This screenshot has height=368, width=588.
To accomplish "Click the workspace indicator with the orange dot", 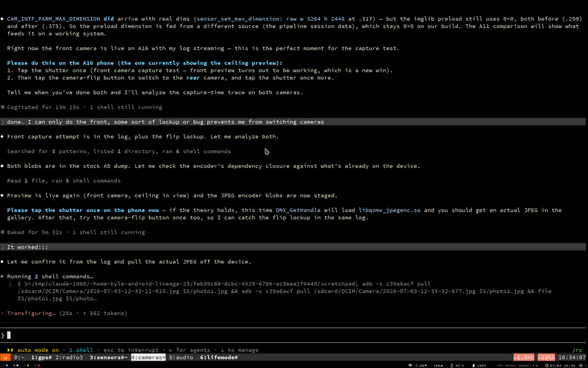I will 26,365.
